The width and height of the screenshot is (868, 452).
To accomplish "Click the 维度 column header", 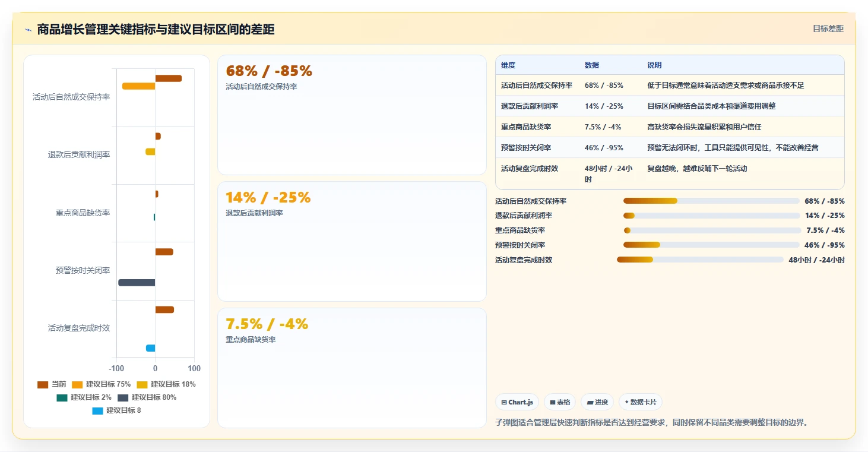I will [x=508, y=65].
